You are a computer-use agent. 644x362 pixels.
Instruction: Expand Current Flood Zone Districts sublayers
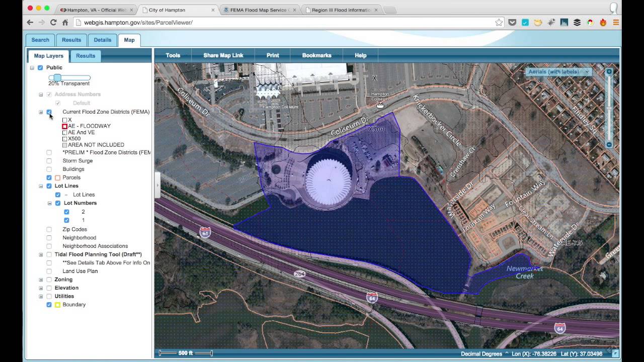41,112
